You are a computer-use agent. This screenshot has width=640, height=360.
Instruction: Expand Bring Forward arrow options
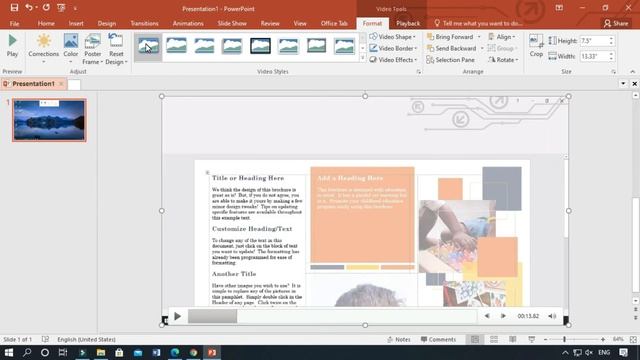479,37
